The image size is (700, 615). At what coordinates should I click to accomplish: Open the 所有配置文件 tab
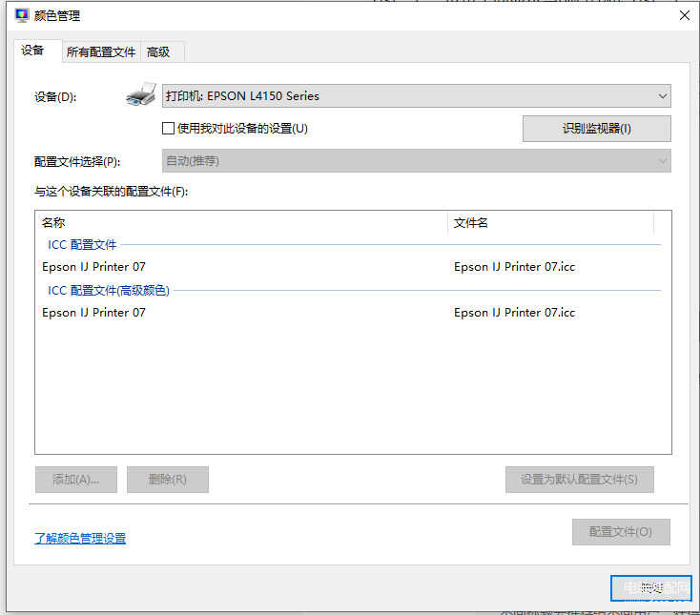101,52
